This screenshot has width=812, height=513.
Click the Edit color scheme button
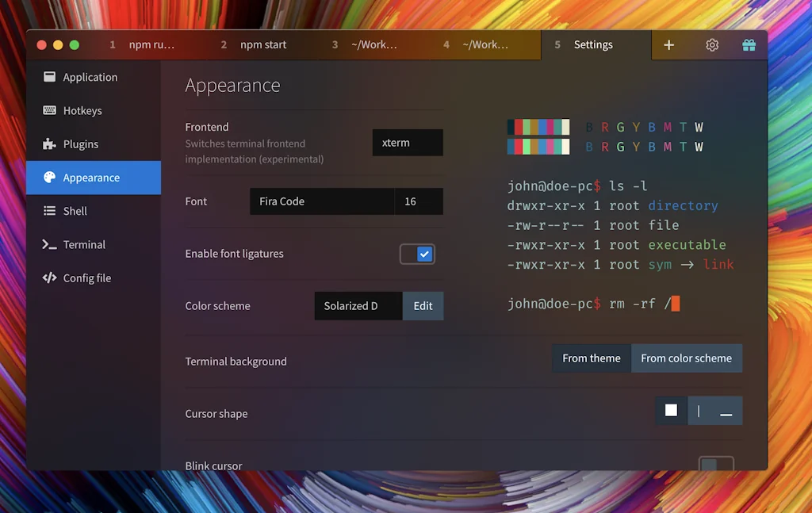point(423,306)
